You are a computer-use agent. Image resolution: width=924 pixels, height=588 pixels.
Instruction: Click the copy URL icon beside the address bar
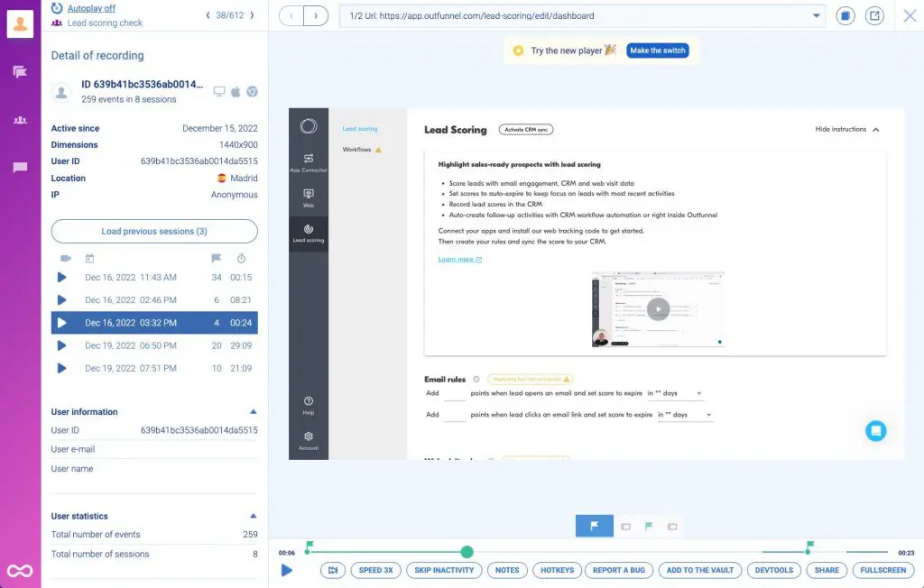[845, 15]
